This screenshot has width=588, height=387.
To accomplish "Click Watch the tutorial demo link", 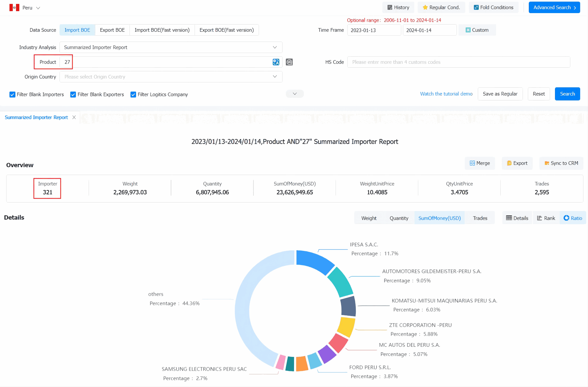I will (x=446, y=94).
